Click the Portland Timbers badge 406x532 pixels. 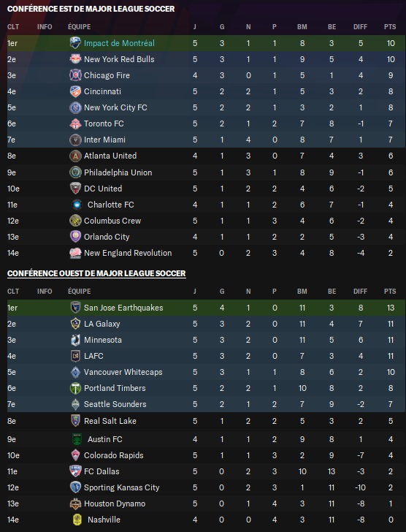tap(75, 388)
